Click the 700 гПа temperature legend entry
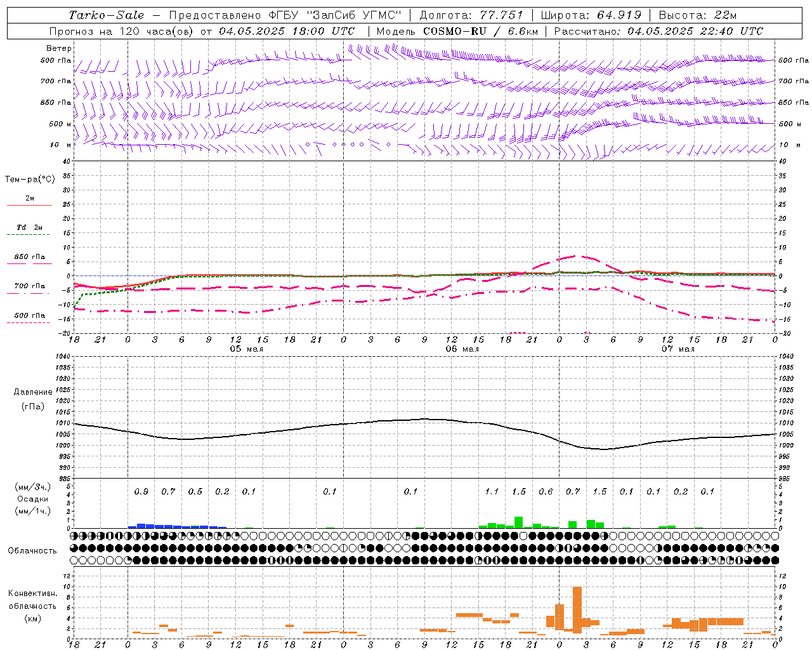The image size is (812, 650). (29, 286)
